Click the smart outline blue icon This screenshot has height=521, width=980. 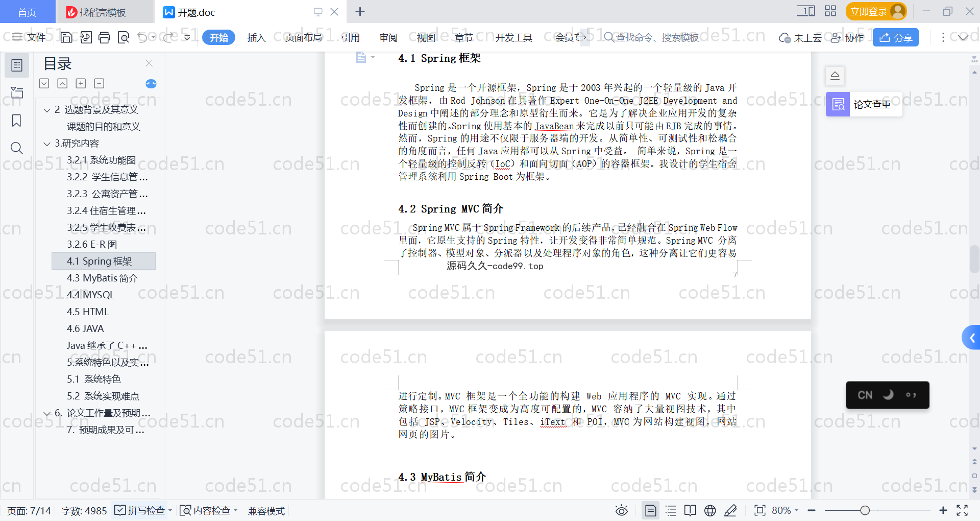click(x=151, y=84)
